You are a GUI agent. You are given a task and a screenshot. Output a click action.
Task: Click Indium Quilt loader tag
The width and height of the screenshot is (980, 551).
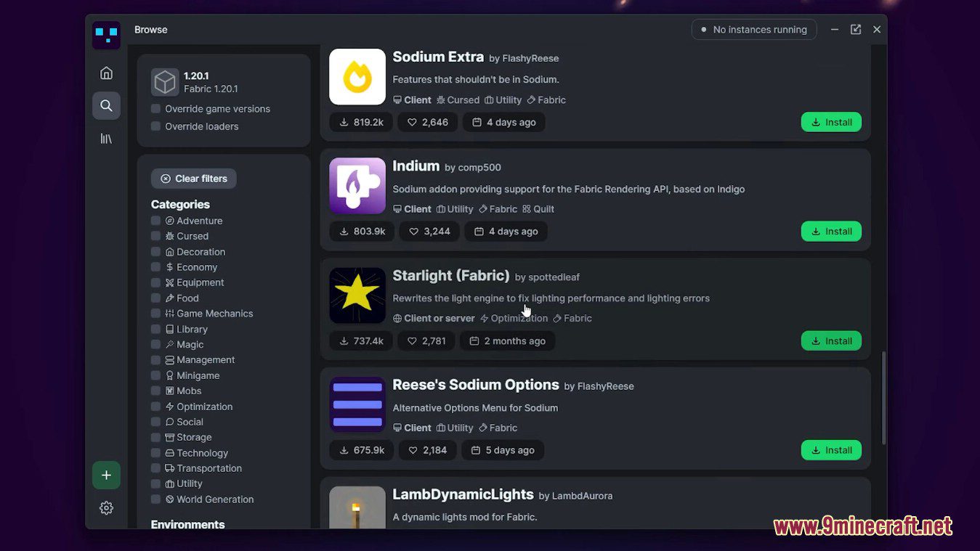tap(538, 209)
